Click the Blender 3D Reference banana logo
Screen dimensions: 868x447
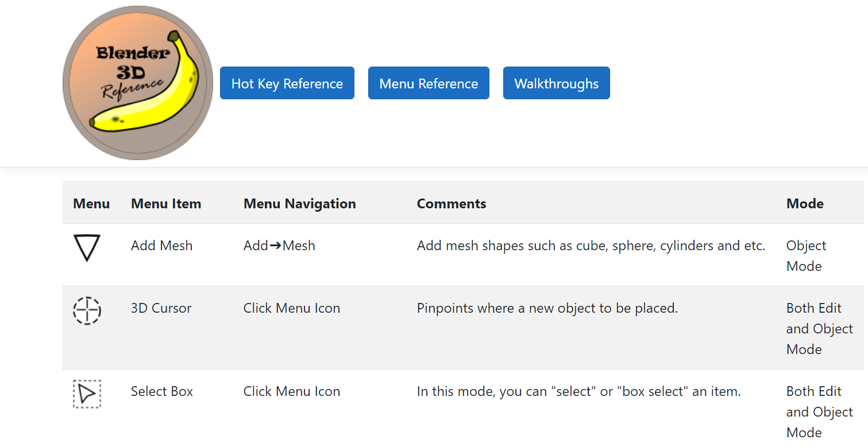[x=138, y=83]
